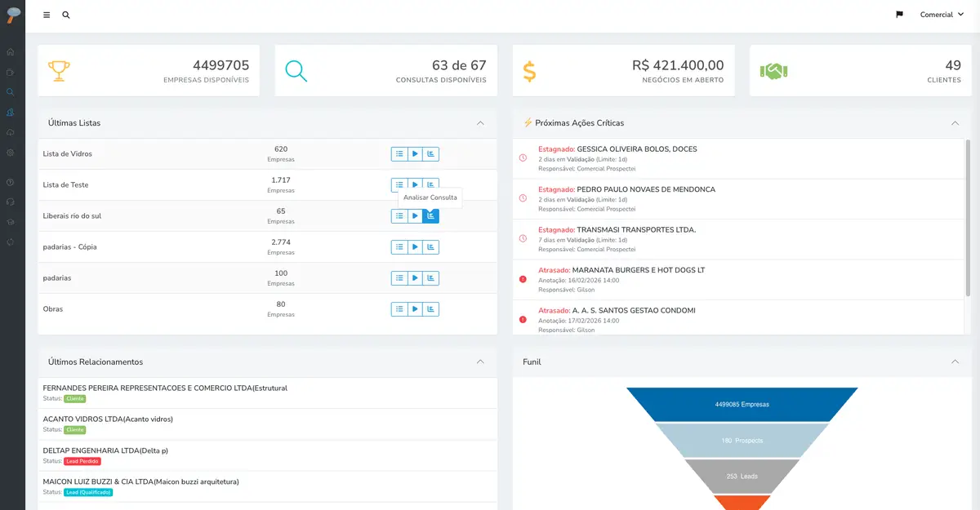Click the Lead Perdido status badge
Viewport: 980px width, 510px height.
click(82, 461)
